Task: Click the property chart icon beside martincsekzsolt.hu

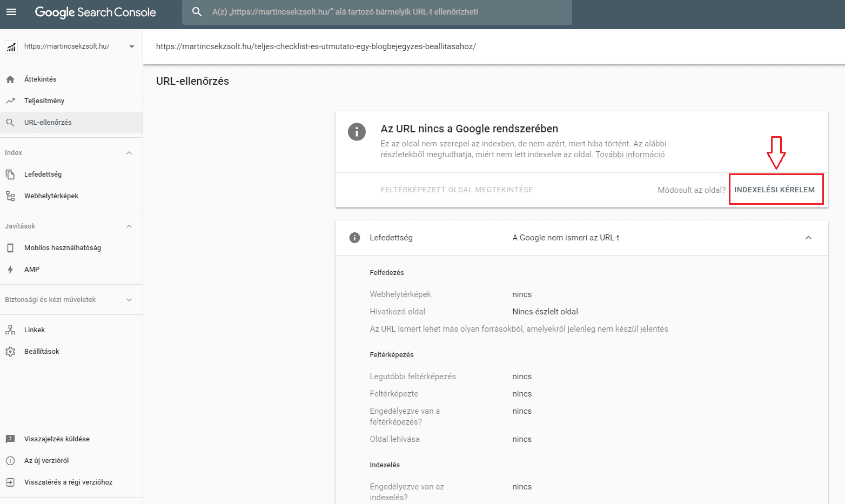Action: (x=11, y=47)
